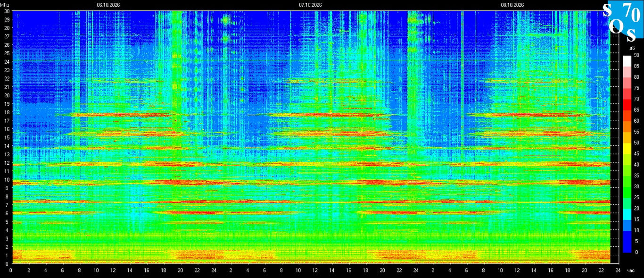Image resolution: width=644 pixels, height=278 pixels.
Task: Click the 65 value on the dB legend
Action: coord(636,110)
